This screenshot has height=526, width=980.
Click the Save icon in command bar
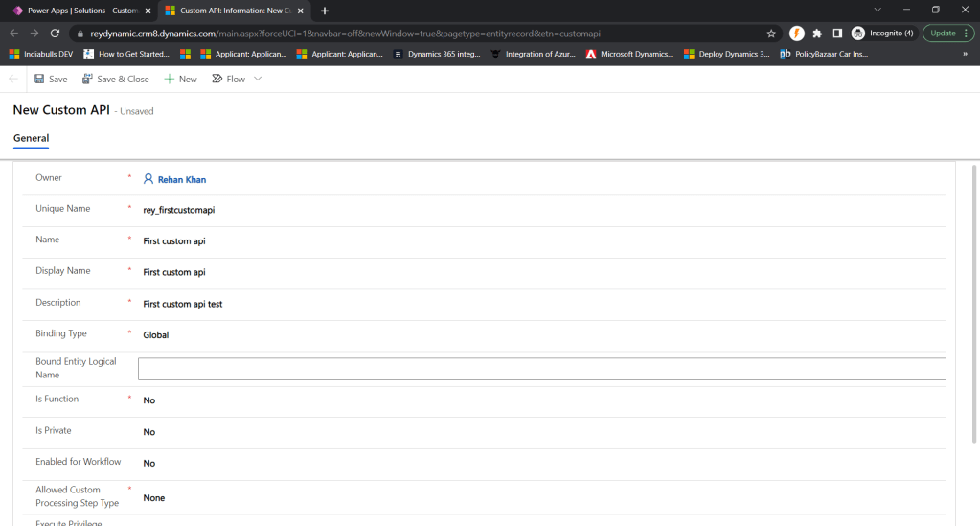[39, 79]
